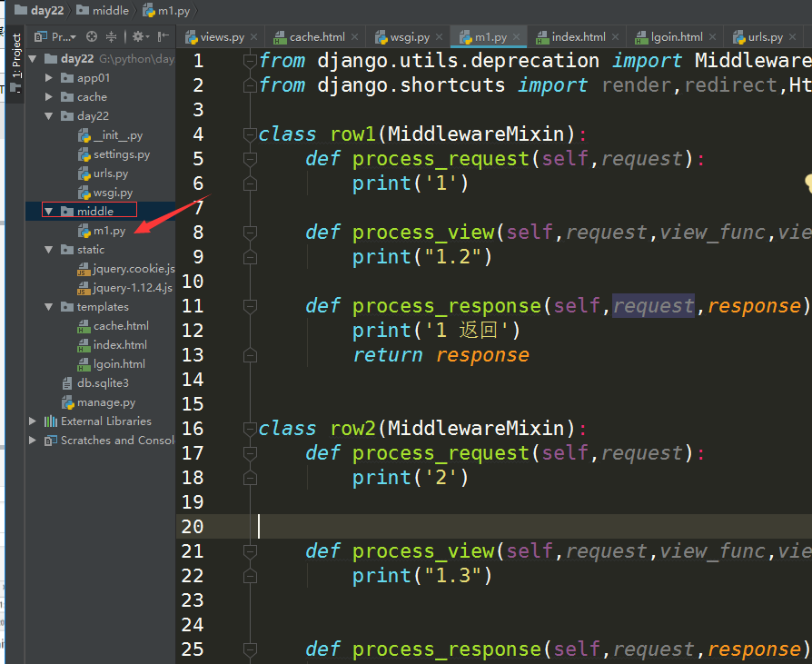Expand the Scratches and Consoles node arrow

[33, 441]
